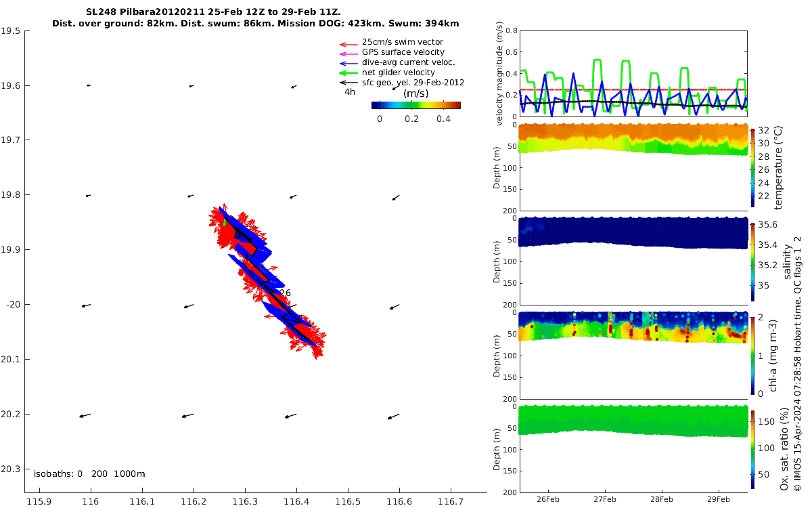The image size is (812, 508).
Task: Click the '116.7' longitude tick label
Action: [451, 501]
